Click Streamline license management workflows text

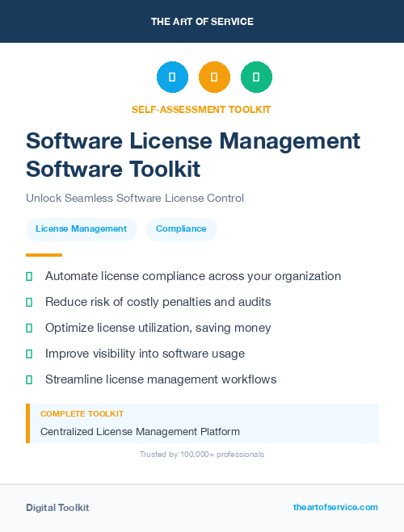(161, 379)
